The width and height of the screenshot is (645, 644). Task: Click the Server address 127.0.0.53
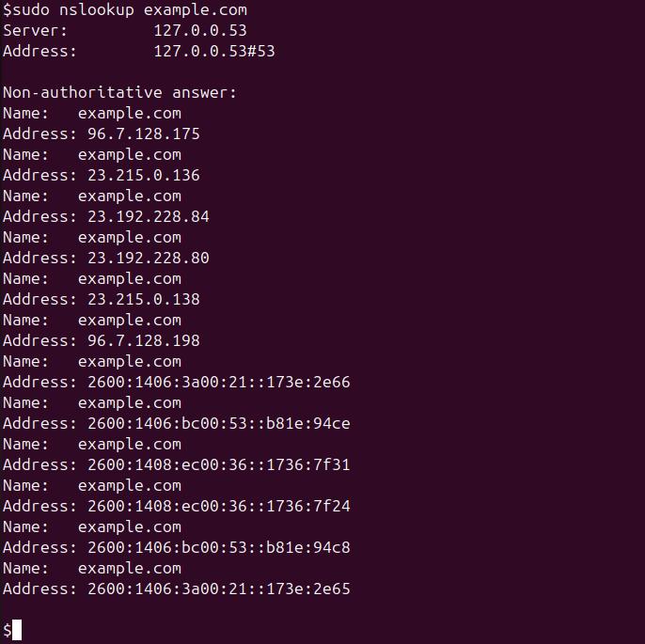(x=200, y=30)
